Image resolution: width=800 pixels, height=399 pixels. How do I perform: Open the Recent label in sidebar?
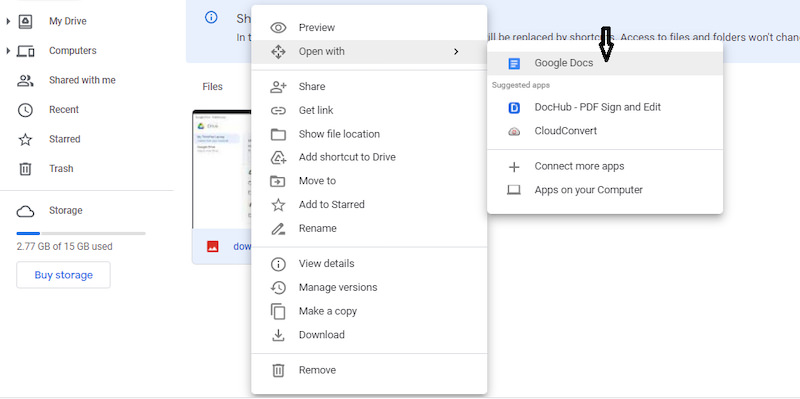(x=64, y=110)
